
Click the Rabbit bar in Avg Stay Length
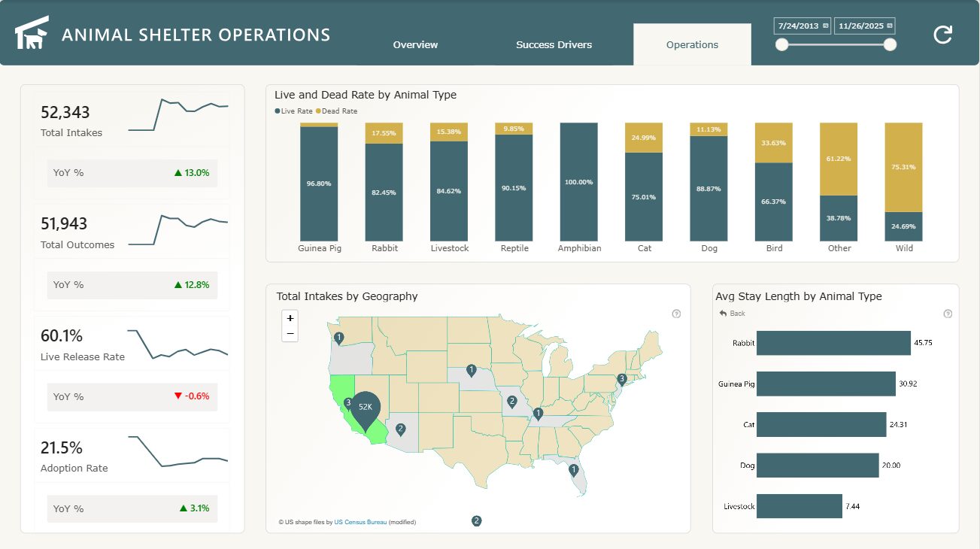click(x=833, y=343)
